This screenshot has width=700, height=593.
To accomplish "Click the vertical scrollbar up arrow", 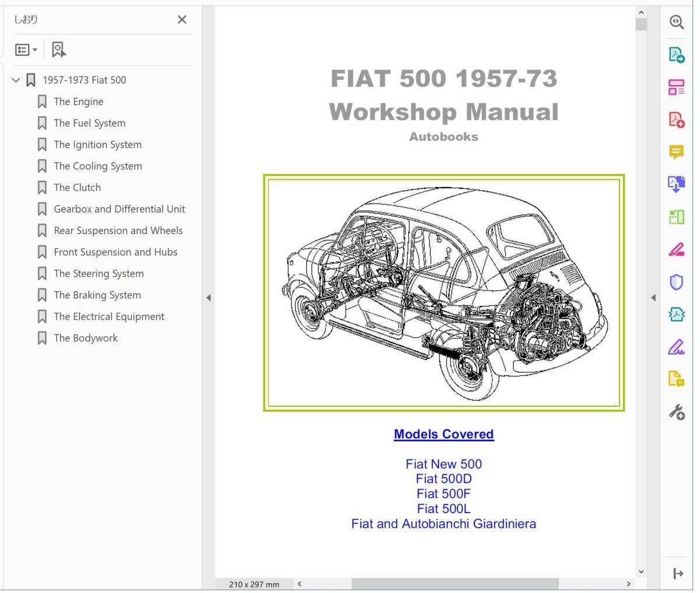I will point(641,12).
